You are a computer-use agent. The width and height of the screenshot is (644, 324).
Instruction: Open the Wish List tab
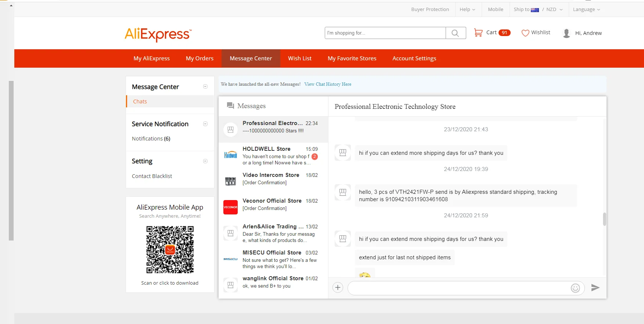pos(300,58)
